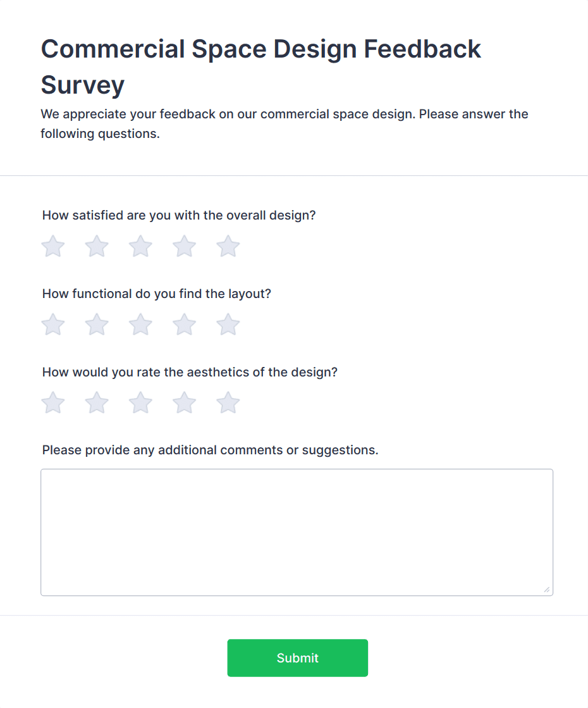Select second star for layout functionality

pos(97,325)
